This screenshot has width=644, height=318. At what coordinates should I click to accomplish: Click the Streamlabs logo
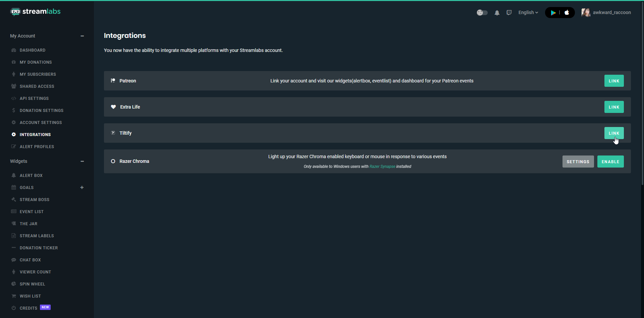[35, 11]
